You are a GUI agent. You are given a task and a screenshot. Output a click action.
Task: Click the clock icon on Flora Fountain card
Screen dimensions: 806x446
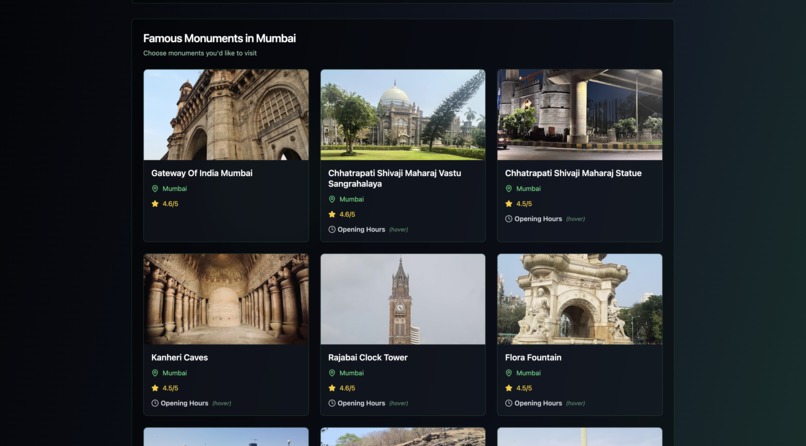508,403
